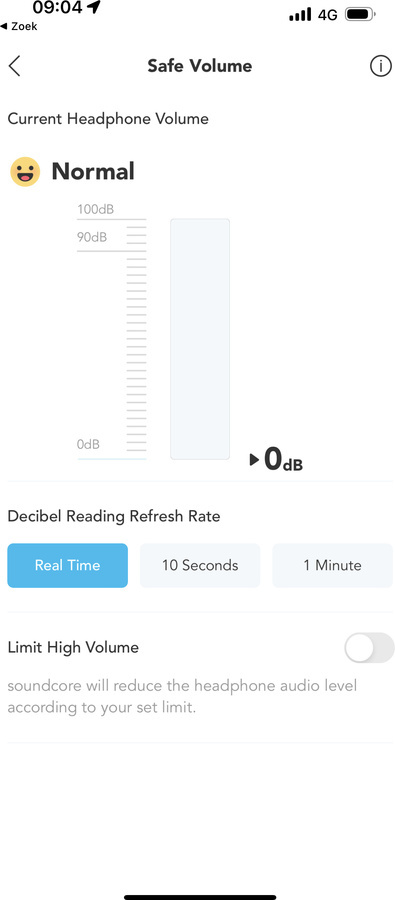
Task: Go back using the left chevron arrow
Action: pos(14,66)
